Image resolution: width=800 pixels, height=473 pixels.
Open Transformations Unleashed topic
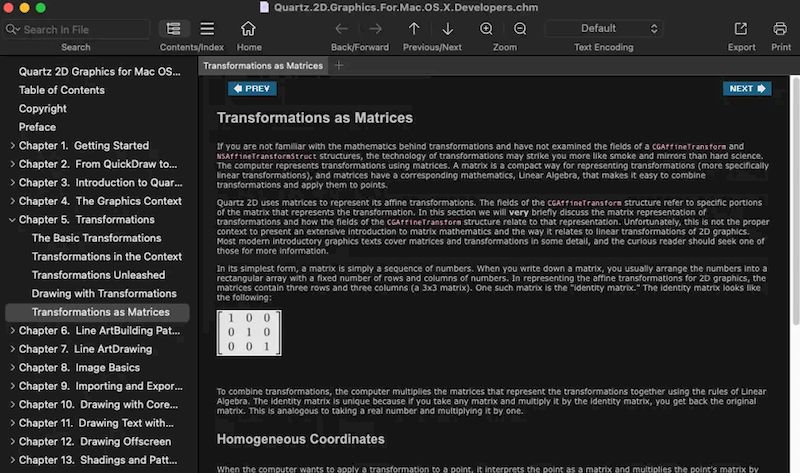pyautogui.click(x=98, y=275)
